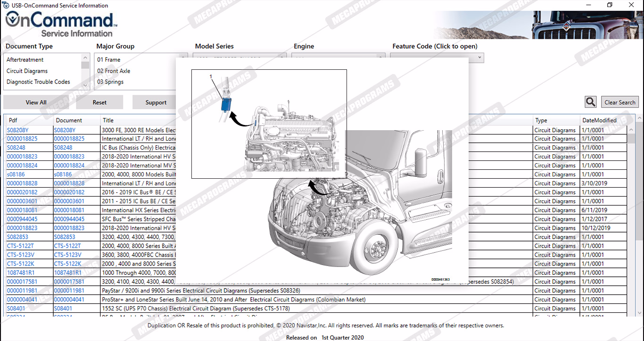Open CTS-5122T pdf link
The image size is (644, 341).
click(x=20, y=246)
